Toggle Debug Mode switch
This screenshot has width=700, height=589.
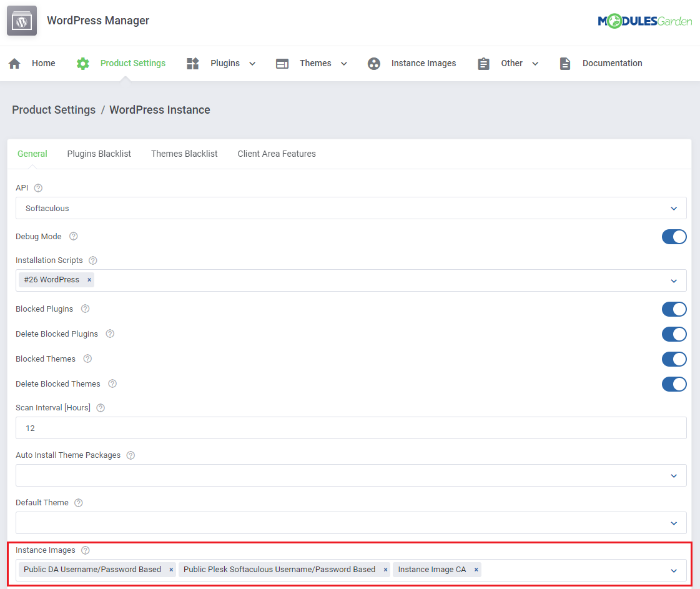[x=674, y=237]
